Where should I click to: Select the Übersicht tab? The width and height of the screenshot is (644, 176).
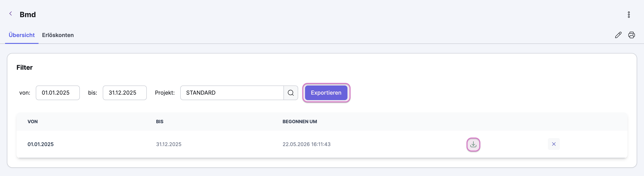(22, 35)
